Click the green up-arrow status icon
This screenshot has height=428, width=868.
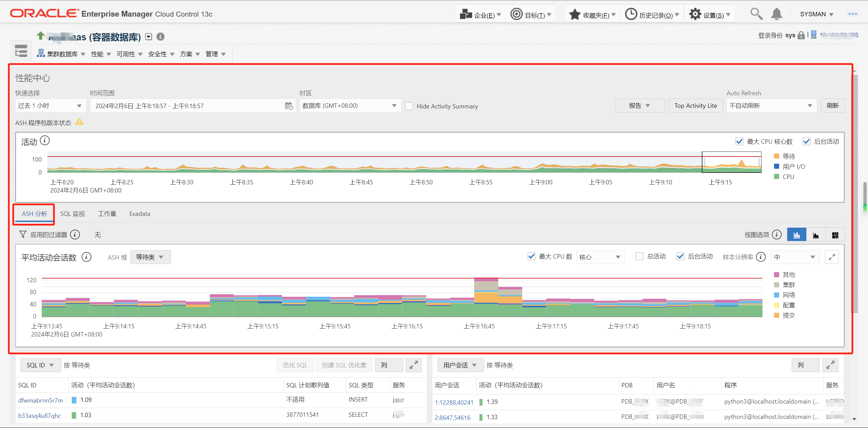click(41, 35)
